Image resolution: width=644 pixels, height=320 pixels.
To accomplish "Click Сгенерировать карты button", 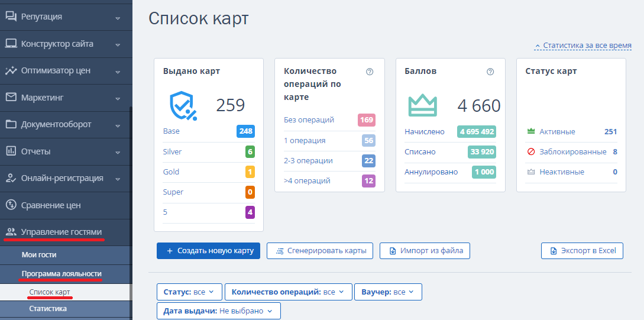I will point(320,251).
